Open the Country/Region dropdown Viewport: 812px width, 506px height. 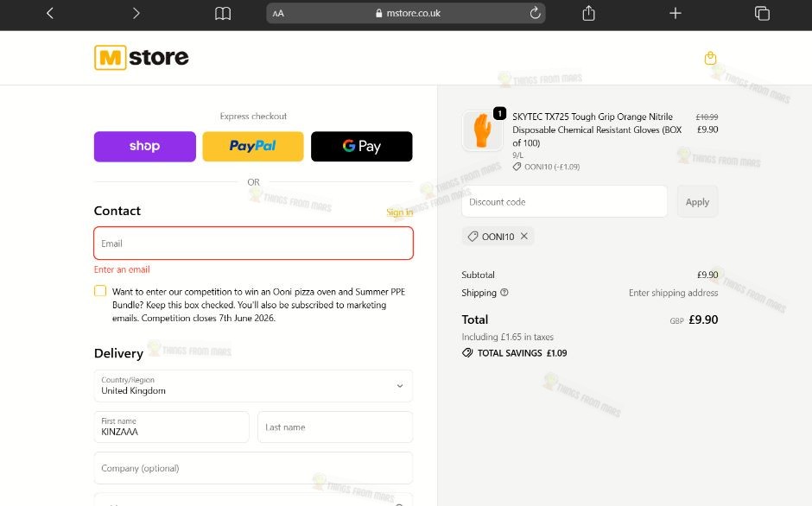253,386
